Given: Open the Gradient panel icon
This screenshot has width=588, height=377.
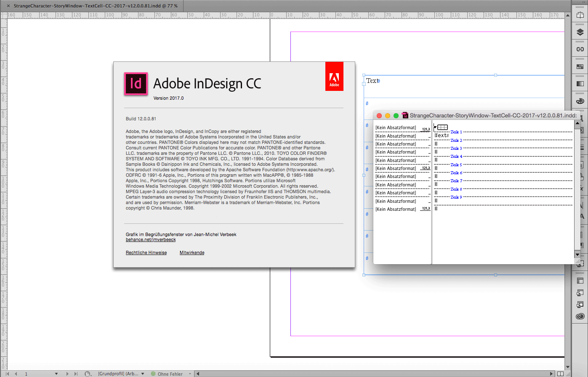Looking at the screenshot, I should pos(580,84).
